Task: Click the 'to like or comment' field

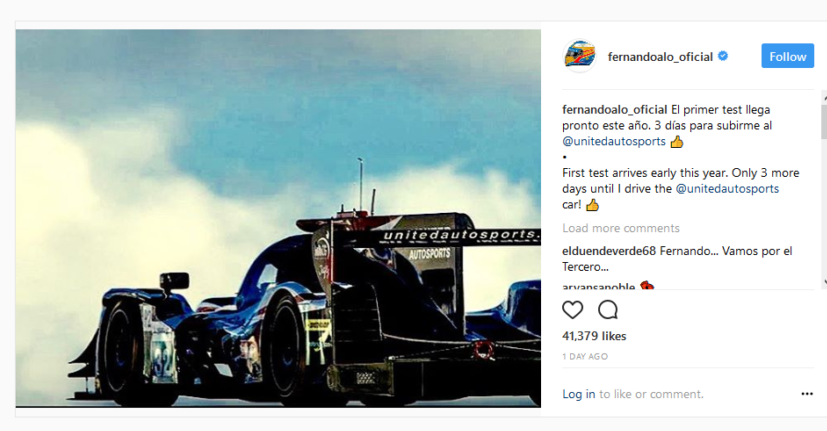Action: click(651, 394)
